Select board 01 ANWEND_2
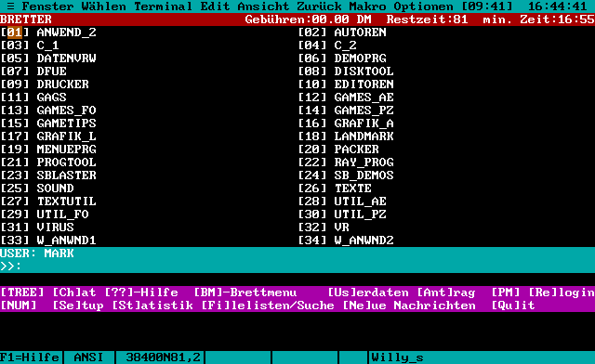Viewport: 595px width, 364px height. point(48,32)
